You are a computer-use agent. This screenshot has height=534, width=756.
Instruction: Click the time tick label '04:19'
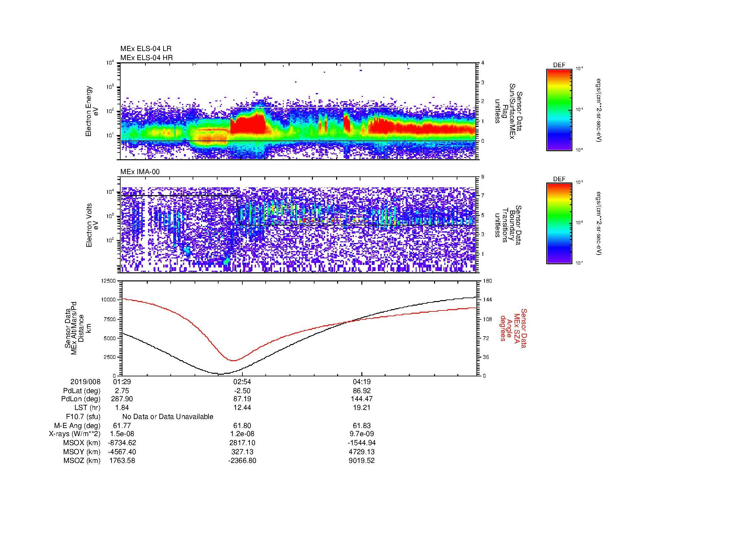tap(362, 382)
